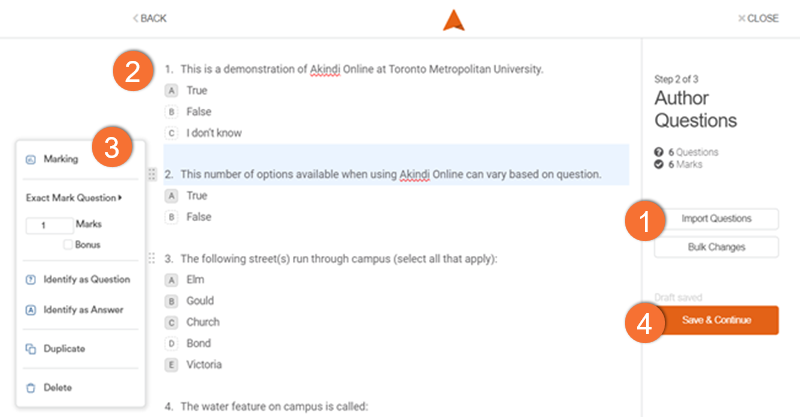Check option B Gould in question 3
Screen dimensions: 800x417
(172, 301)
